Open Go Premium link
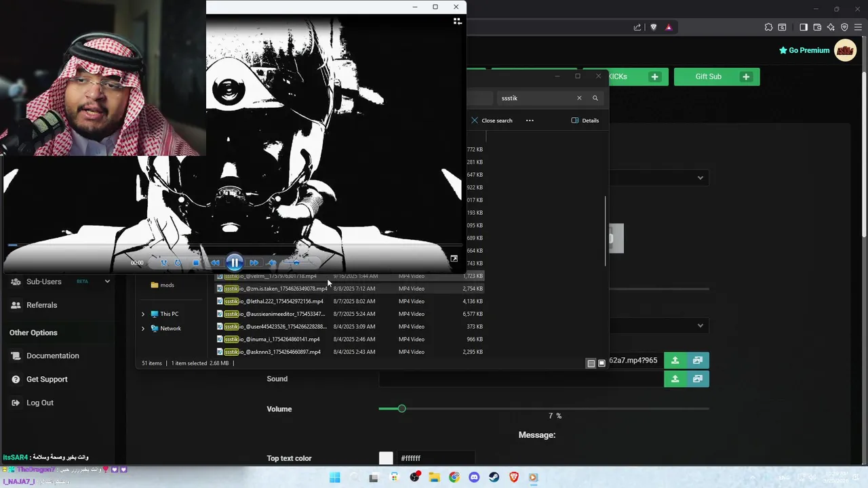868x488 pixels. pos(804,50)
